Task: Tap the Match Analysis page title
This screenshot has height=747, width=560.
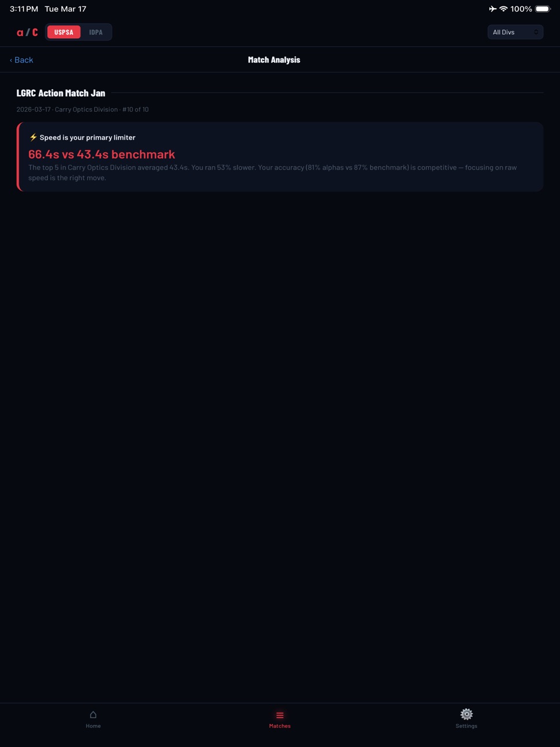Action: pos(274,60)
